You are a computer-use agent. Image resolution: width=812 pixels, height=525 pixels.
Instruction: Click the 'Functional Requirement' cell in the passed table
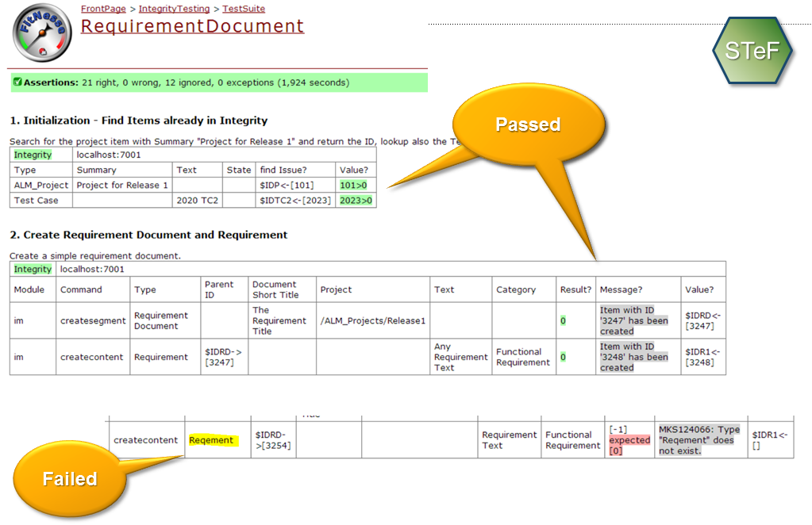point(524,357)
